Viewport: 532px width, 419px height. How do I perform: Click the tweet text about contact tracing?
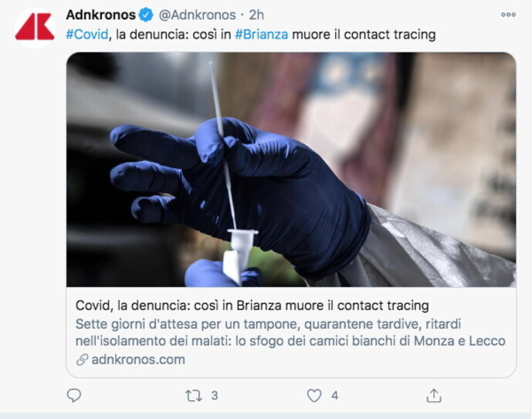(x=251, y=35)
